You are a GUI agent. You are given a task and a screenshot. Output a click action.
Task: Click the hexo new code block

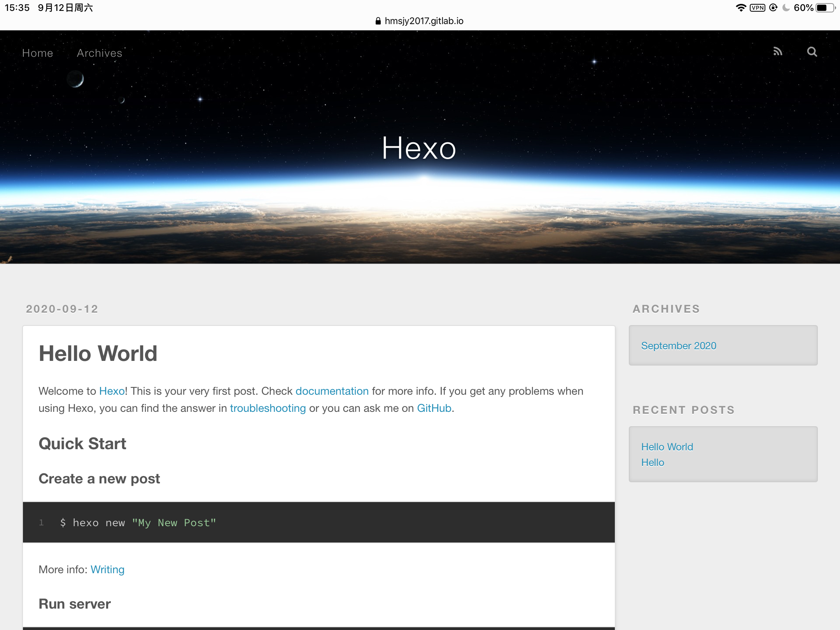tap(319, 522)
